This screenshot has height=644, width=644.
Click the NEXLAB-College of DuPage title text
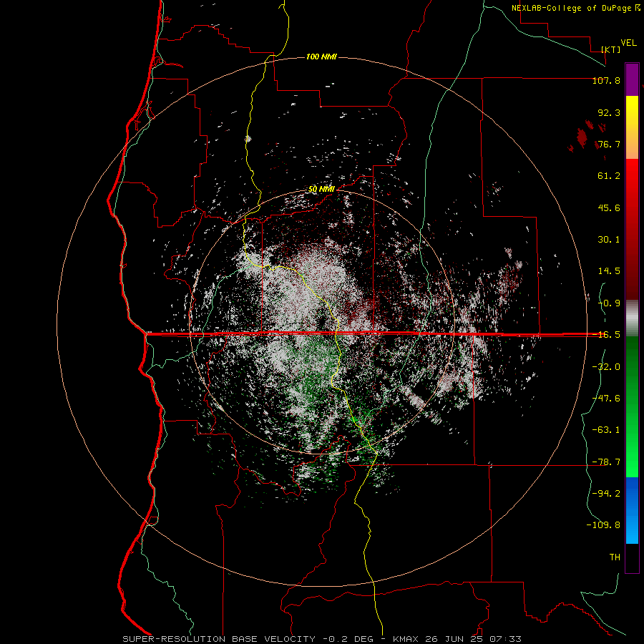tap(571, 8)
